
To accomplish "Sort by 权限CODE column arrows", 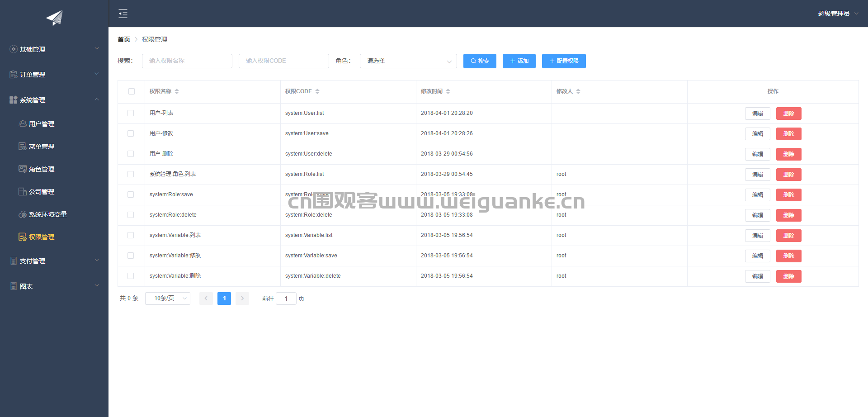I will pyautogui.click(x=317, y=91).
